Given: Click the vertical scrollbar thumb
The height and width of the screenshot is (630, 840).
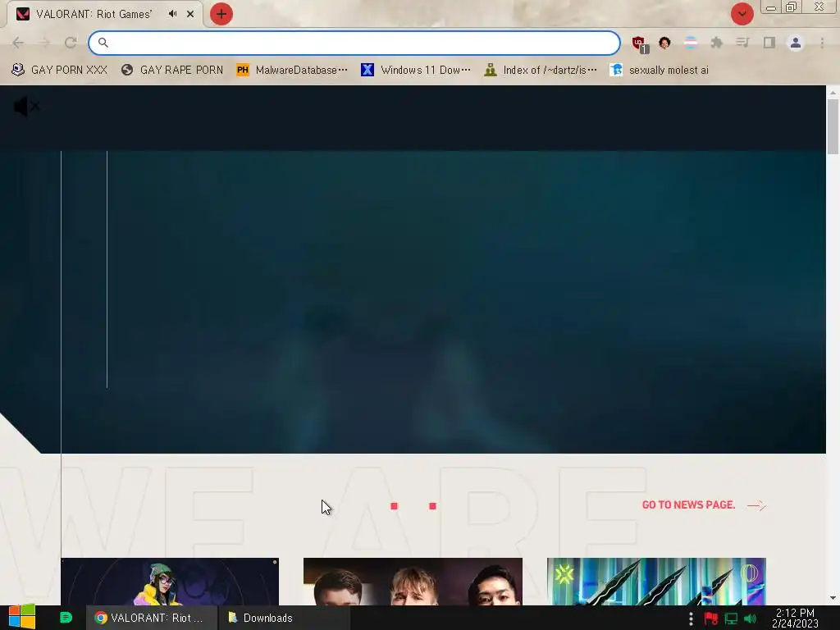Looking at the screenshot, I should coord(833,126).
